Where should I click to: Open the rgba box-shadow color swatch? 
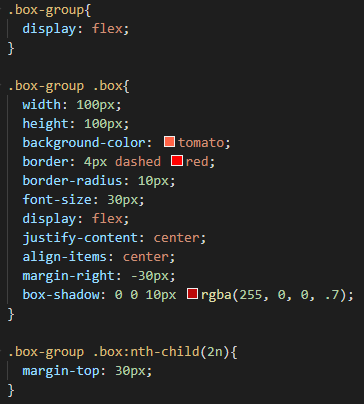click(x=192, y=294)
